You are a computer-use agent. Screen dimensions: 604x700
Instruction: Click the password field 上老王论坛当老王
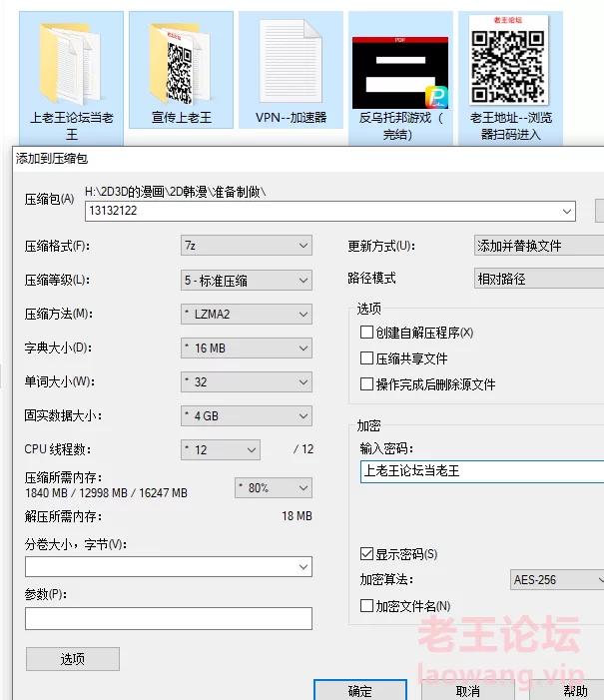tap(482, 471)
